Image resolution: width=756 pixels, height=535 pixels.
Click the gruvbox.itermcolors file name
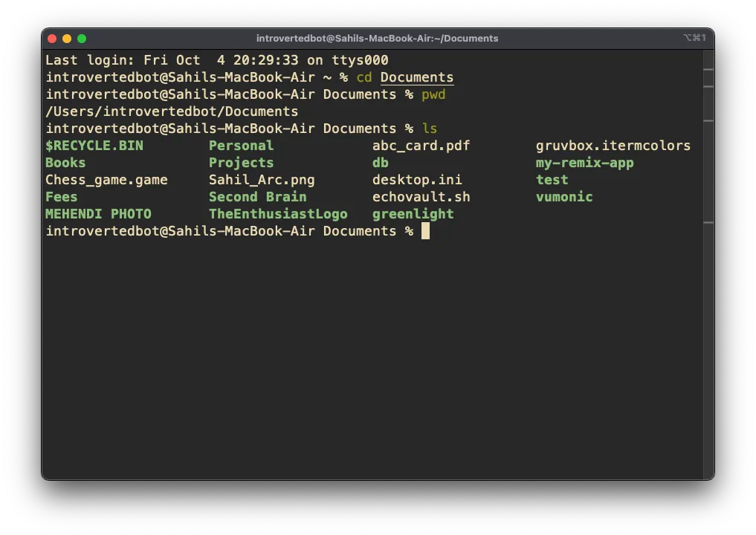click(x=613, y=146)
